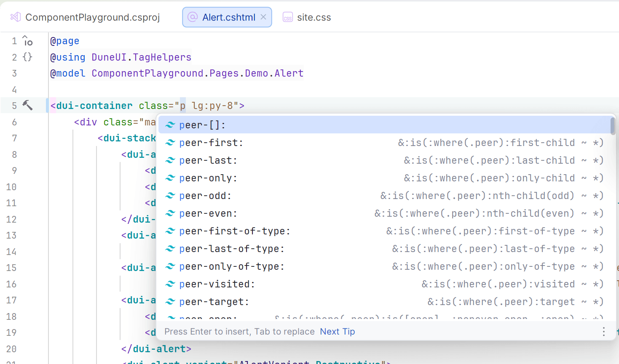Image resolution: width=619 pixels, height=364 pixels.
Task: Click the Tailwind wave icon beside peer-first:
Action: [x=170, y=142]
